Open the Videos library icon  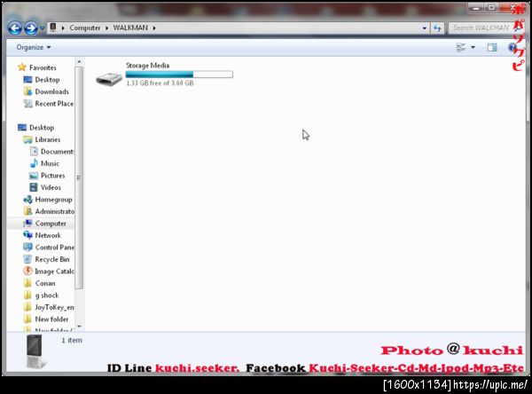click(34, 187)
